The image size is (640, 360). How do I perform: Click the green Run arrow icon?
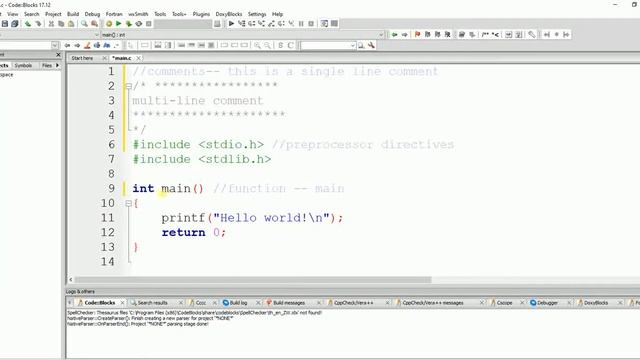coord(118,24)
